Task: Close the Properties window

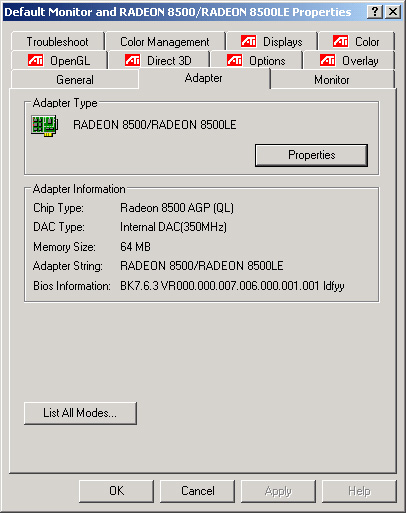Action: (x=393, y=12)
